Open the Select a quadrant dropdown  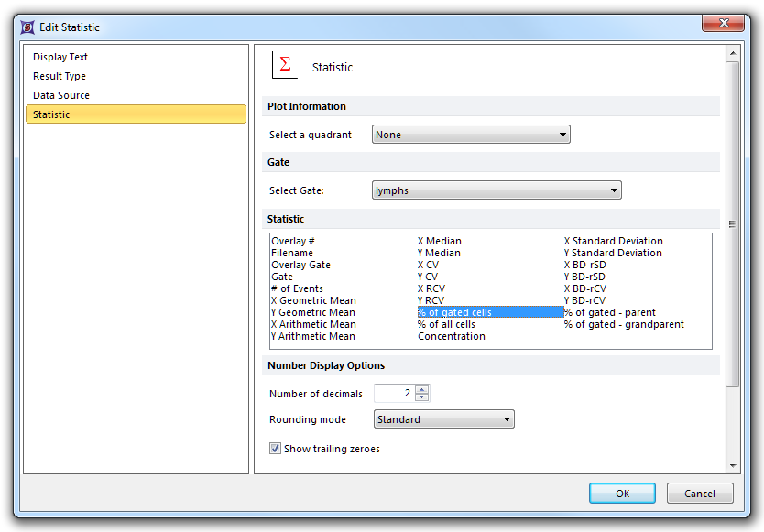pyautogui.click(x=471, y=135)
